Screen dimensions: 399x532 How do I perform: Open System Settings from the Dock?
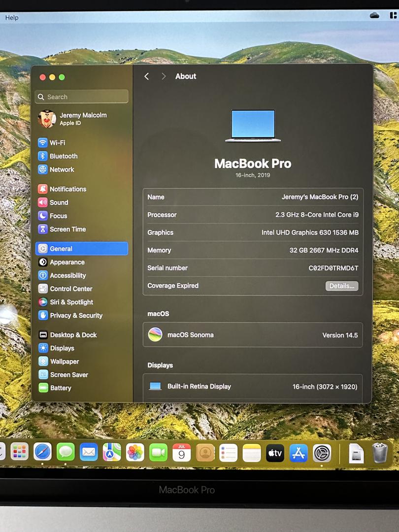tap(322, 453)
